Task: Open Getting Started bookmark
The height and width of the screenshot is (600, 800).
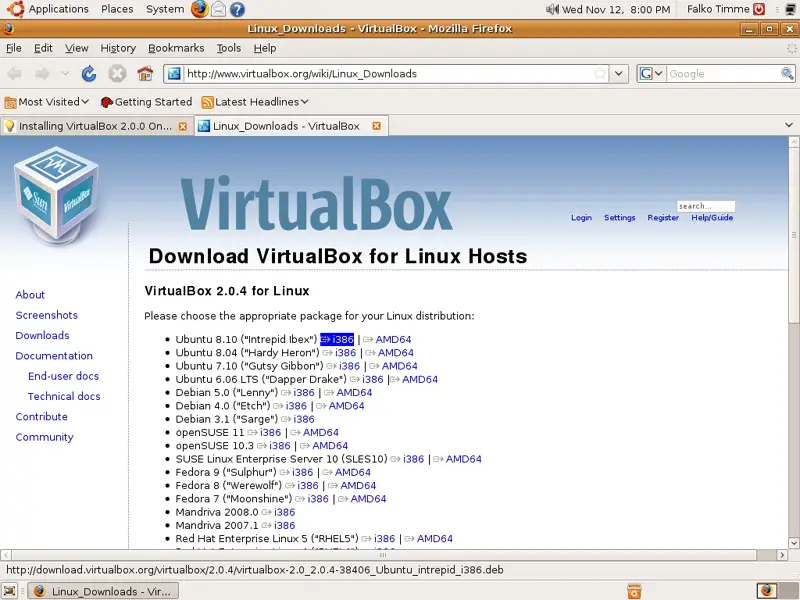Action: [x=146, y=102]
